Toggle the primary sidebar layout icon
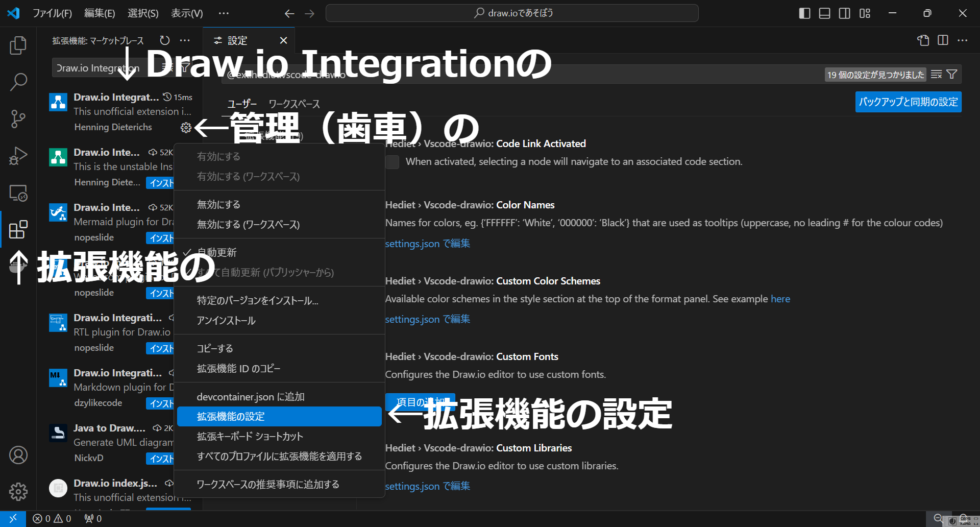This screenshot has width=980, height=527. 804,13
